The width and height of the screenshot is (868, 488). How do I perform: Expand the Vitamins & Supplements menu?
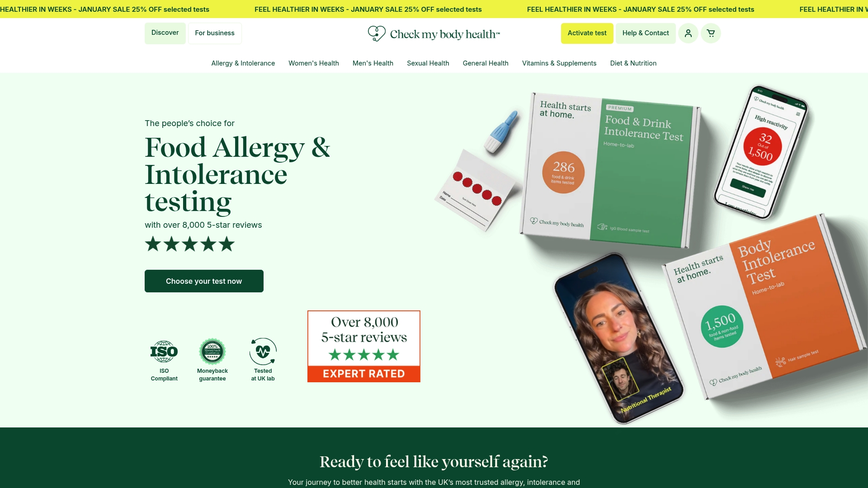[x=559, y=63]
